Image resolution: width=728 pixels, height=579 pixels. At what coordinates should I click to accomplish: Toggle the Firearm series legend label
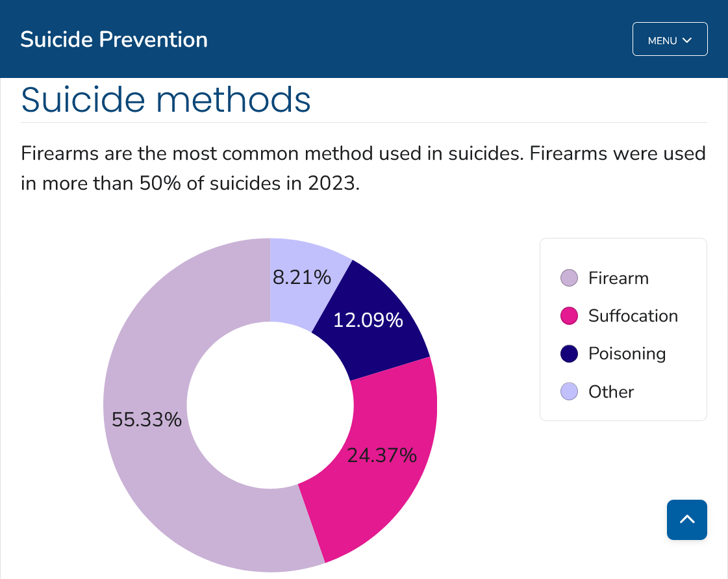[x=618, y=278]
